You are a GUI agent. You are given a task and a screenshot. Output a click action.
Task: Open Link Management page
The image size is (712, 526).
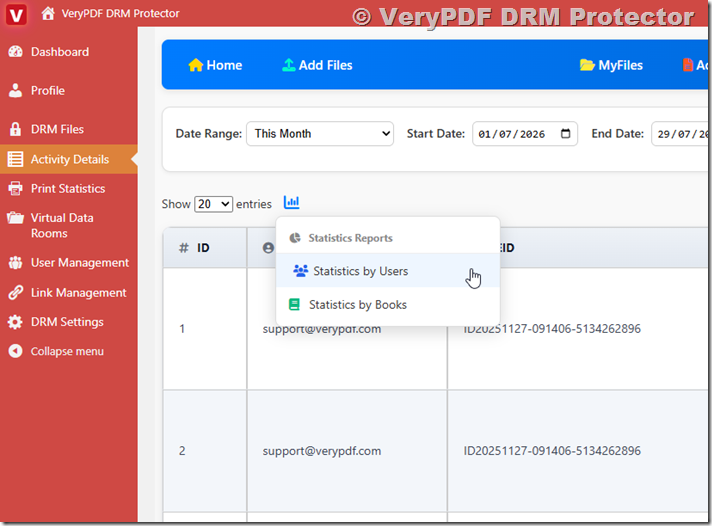[79, 293]
